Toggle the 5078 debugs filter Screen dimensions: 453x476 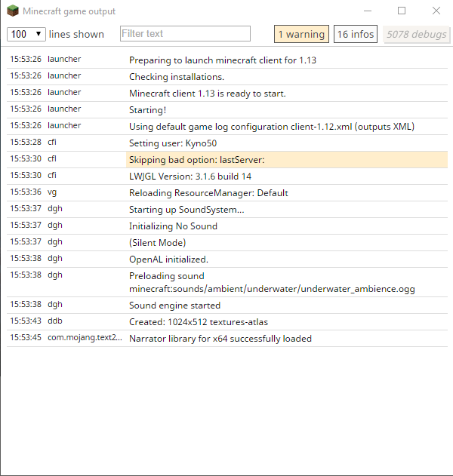pos(416,34)
